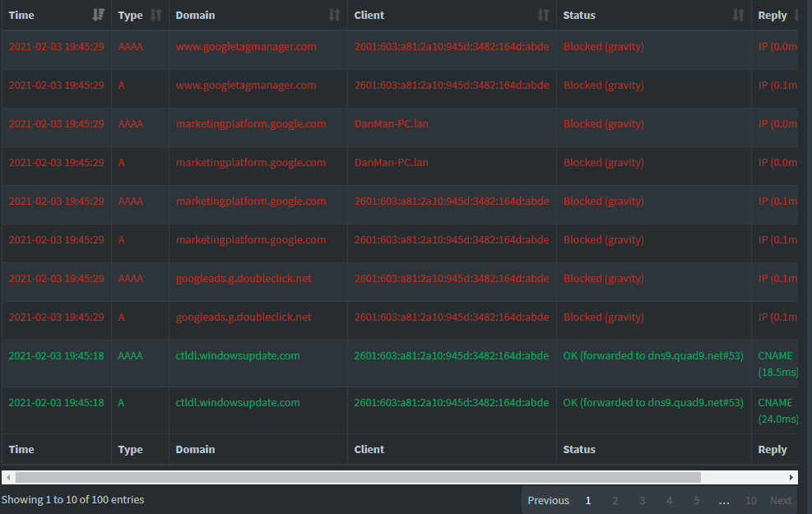Click OK forwarded status in A windowsupdate row
The height and width of the screenshot is (514, 812).
click(653, 403)
